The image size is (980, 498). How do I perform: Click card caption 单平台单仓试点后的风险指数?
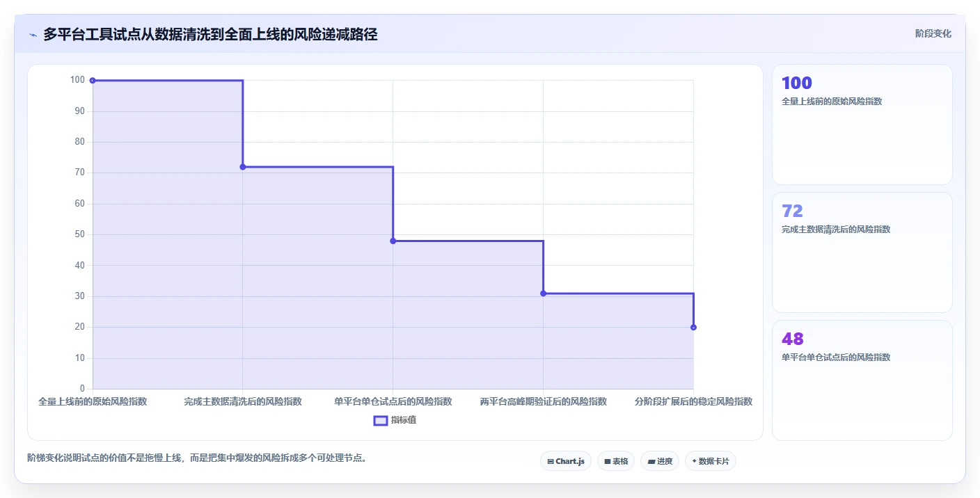[x=836, y=357]
